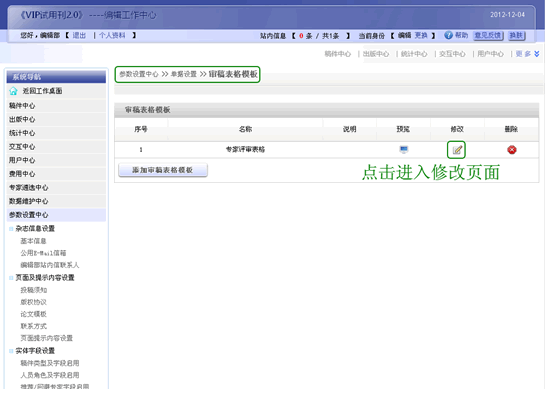545x394 pixels.
Task: Select 稿件中心 in the left sidebar
Action: [x=56, y=106]
